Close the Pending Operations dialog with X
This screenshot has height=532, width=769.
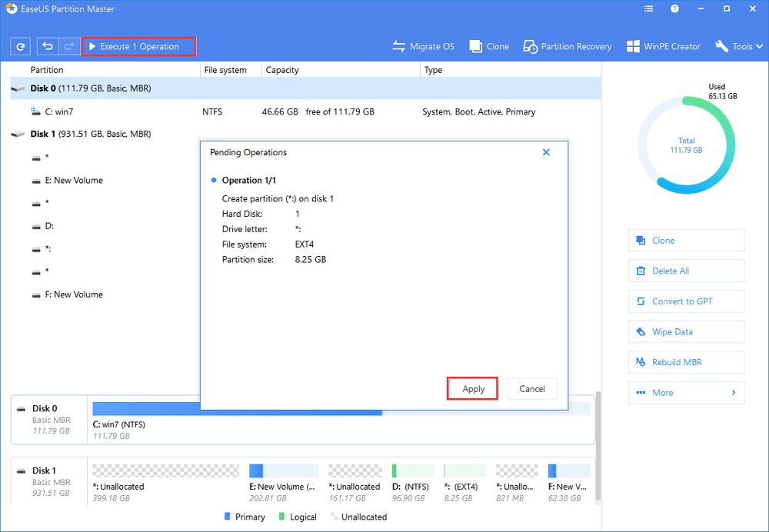click(x=546, y=153)
